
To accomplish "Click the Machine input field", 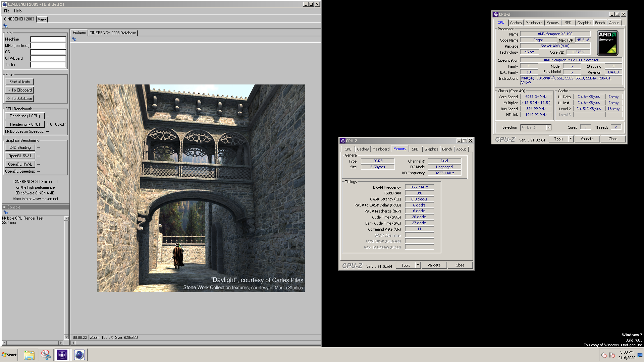I will [48, 39].
